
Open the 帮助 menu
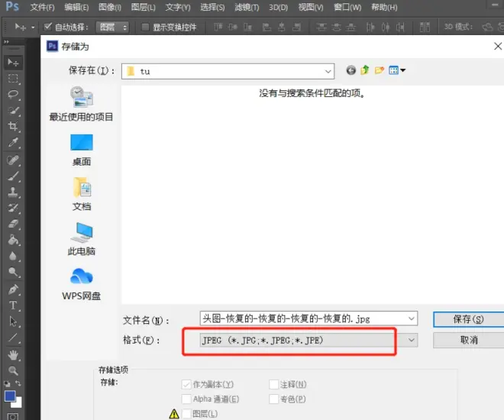coord(384,7)
